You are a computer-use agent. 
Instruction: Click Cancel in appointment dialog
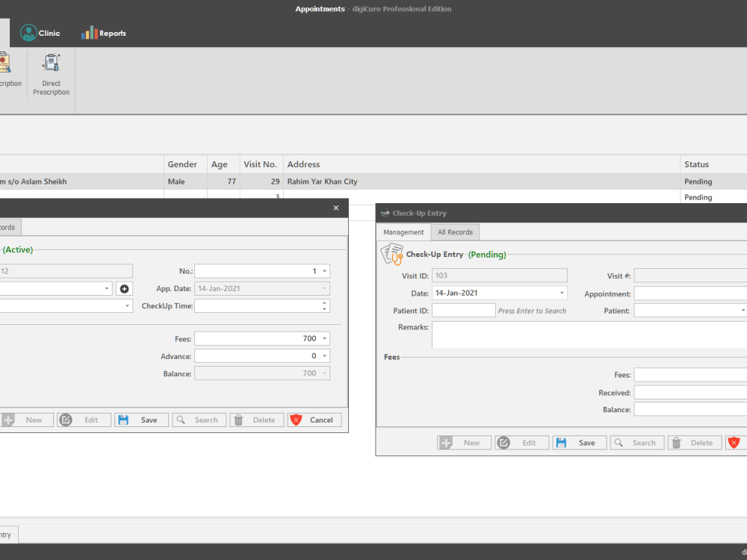pos(314,420)
